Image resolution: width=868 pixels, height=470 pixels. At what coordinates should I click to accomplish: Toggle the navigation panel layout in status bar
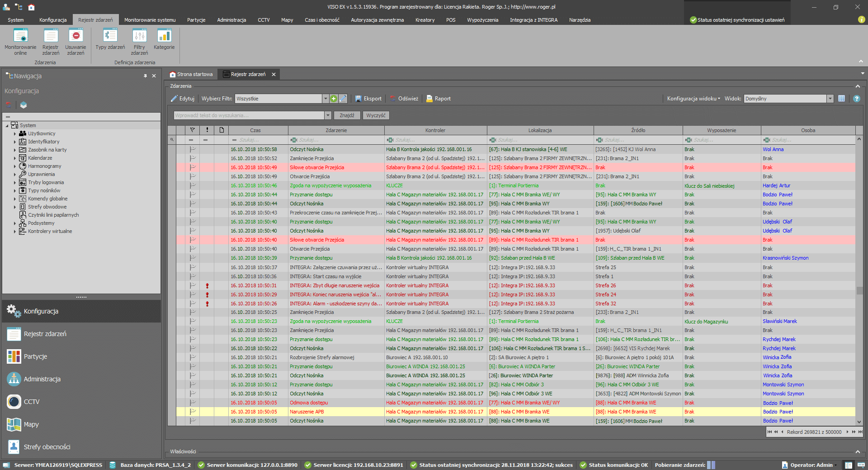[849, 465]
